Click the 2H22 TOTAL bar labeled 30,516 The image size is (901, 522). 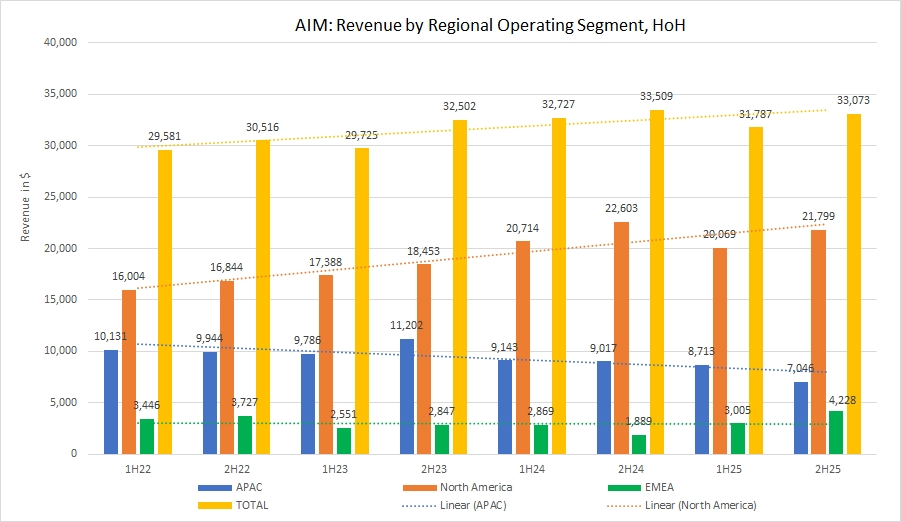pos(263,297)
